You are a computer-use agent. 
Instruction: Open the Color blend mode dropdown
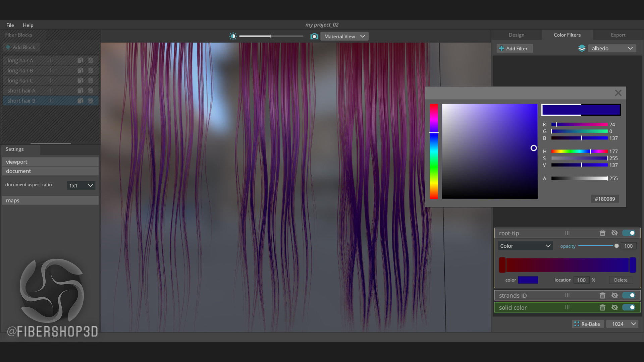(525, 246)
